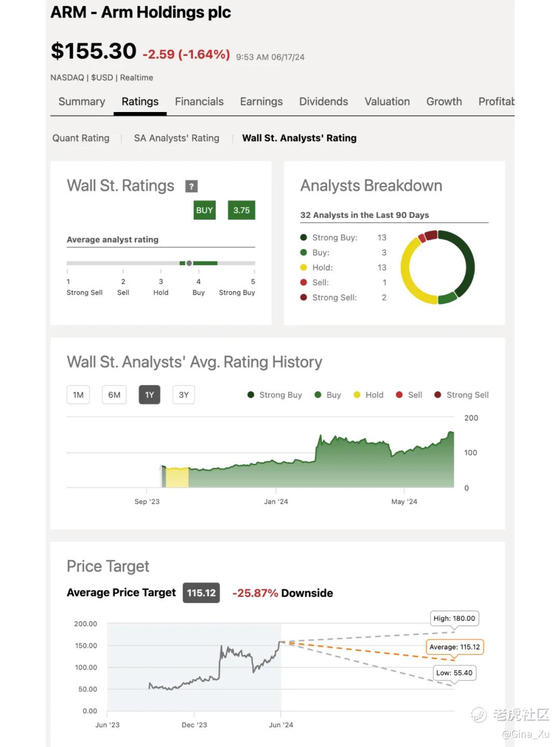Click the Strong Buy: 13 breakdown row

(343, 238)
